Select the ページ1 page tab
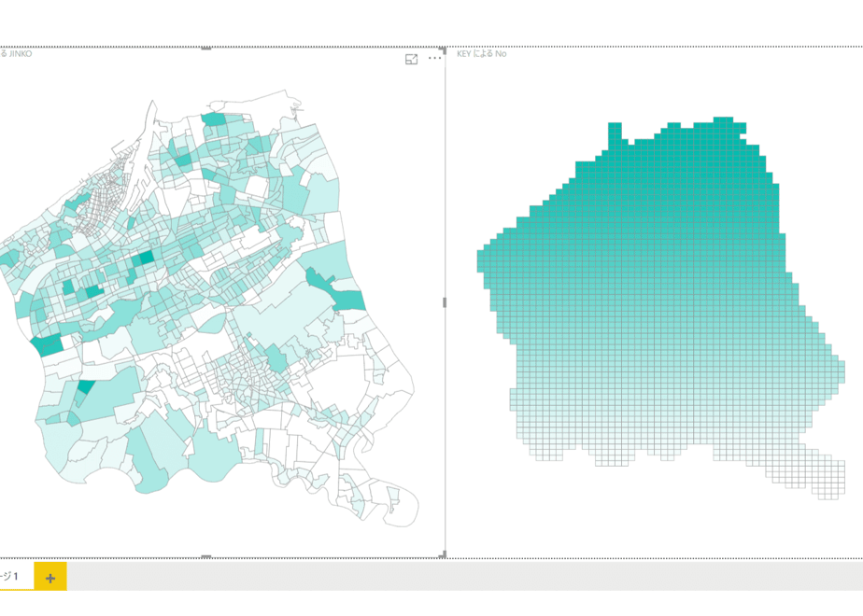Viewport: 863px width, 616px height. tap(11, 576)
